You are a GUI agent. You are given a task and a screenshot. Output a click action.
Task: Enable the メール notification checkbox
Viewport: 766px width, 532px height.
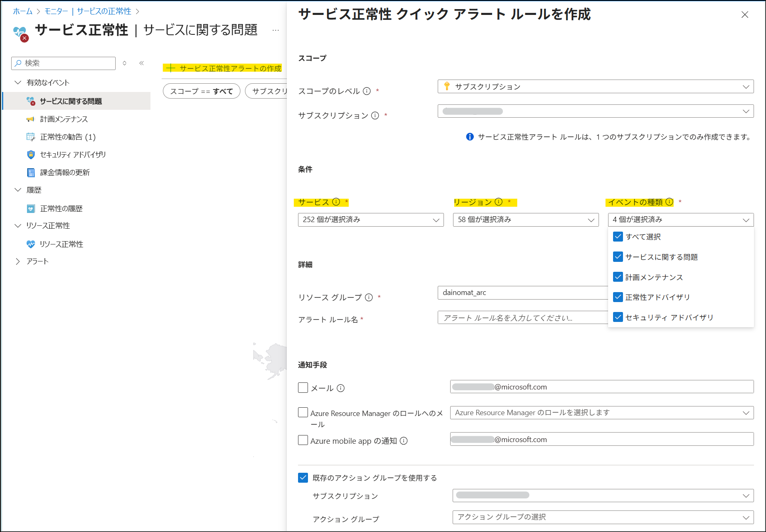coord(303,388)
